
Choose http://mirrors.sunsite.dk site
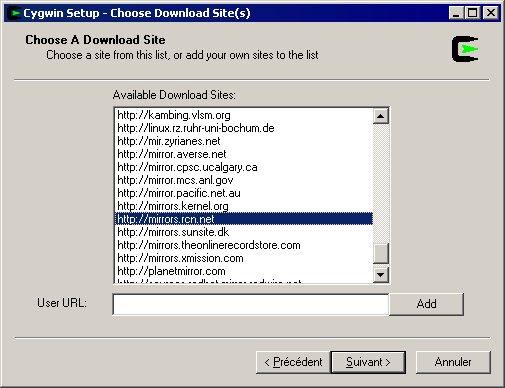(244, 232)
